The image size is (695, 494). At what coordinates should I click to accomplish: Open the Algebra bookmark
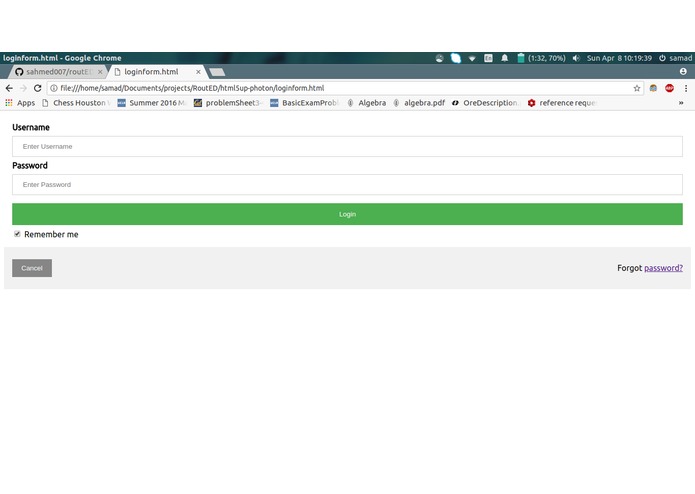pyautogui.click(x=367, y=103)
